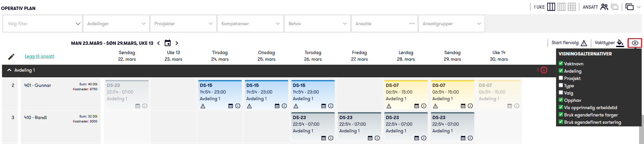Click the ANSATT people icon
This screenshot has width=644, height=144.
click(x=604, y=7)
